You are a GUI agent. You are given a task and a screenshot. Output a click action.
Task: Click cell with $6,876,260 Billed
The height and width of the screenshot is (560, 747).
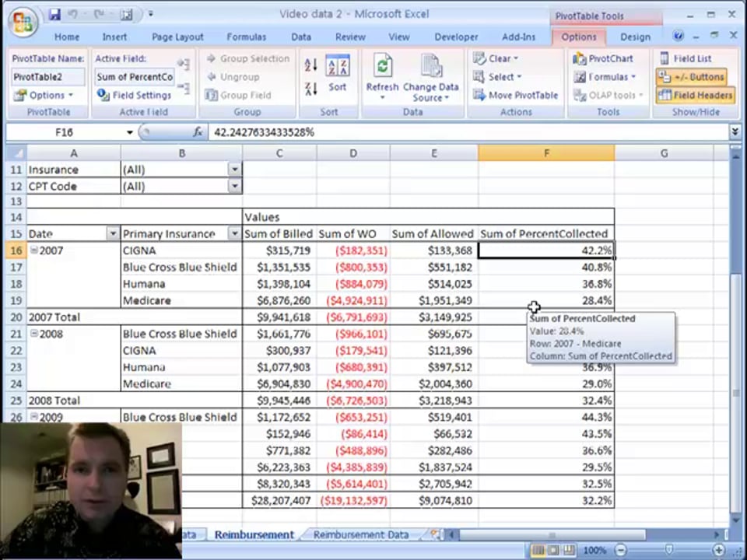tap(279, 300)
